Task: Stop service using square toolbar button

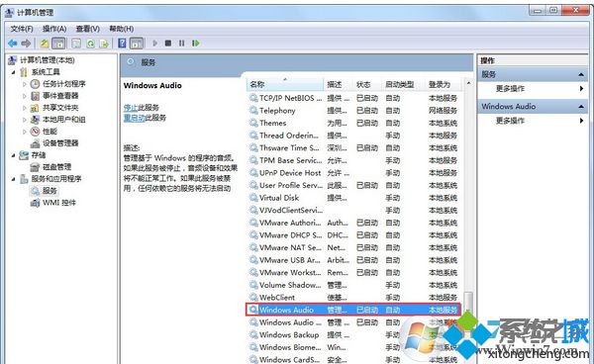Action: pyautogui.click(x=168, y=44)
